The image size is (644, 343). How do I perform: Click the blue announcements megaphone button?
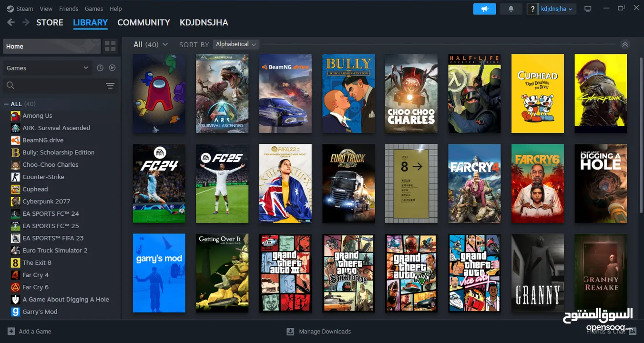(x=485, y=9)
